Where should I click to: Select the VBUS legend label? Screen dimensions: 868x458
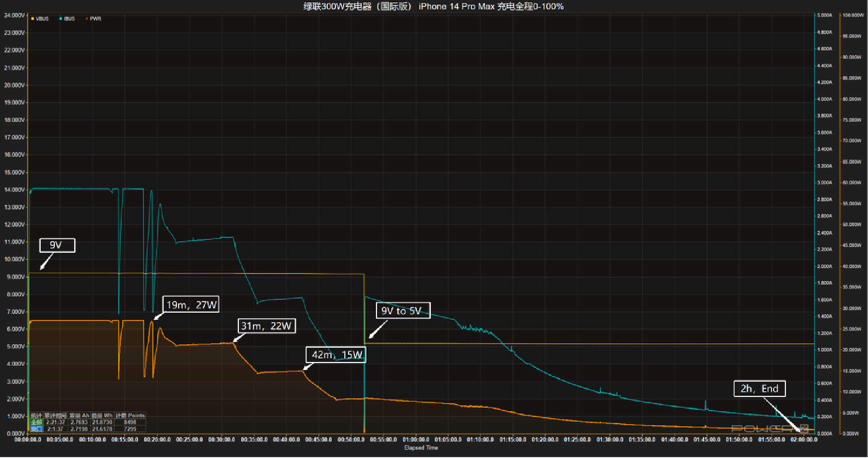[x=42, y=19]
